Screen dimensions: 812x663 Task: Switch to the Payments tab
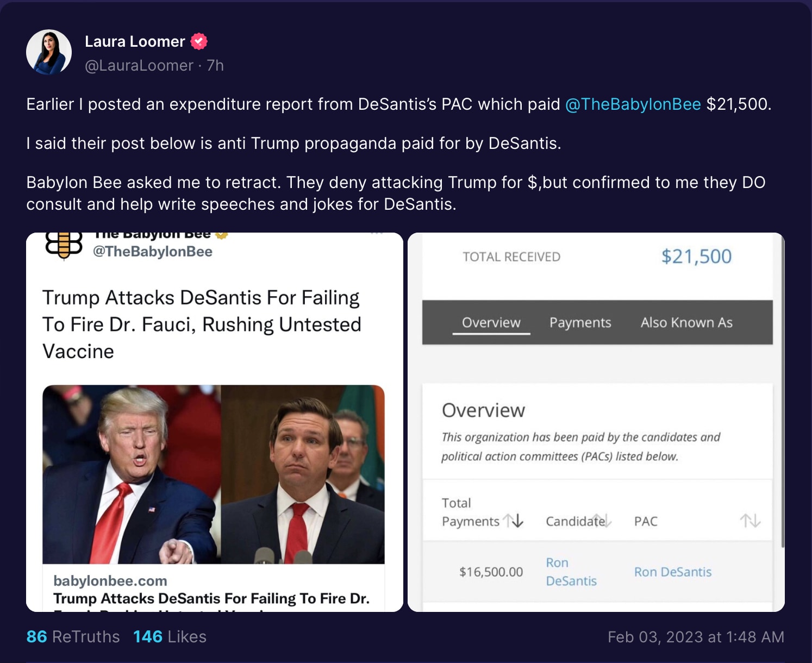[580, 322]
